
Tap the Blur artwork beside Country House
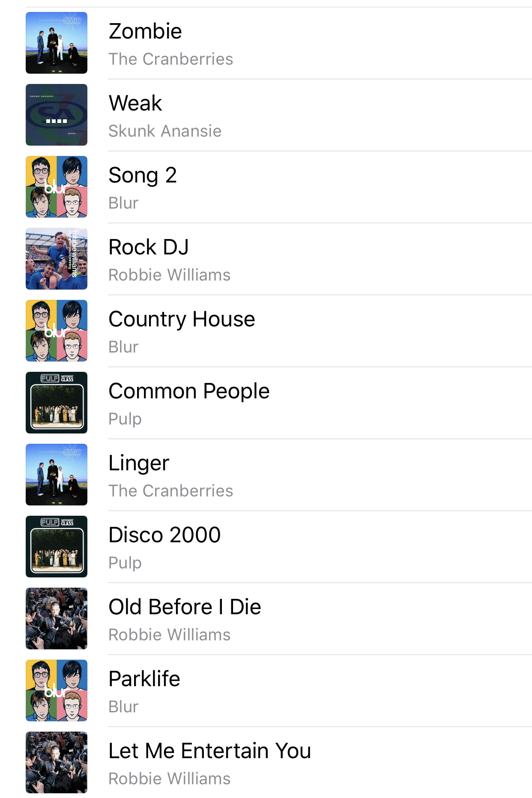pyautogui.click(x=57, y=331)
